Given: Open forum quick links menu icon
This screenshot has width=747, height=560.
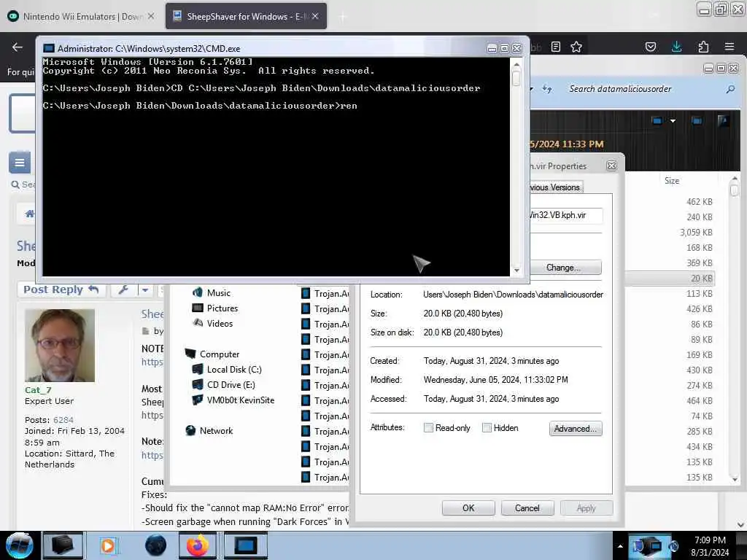Looking at the screenshot, I should click(x=20, y=163).
